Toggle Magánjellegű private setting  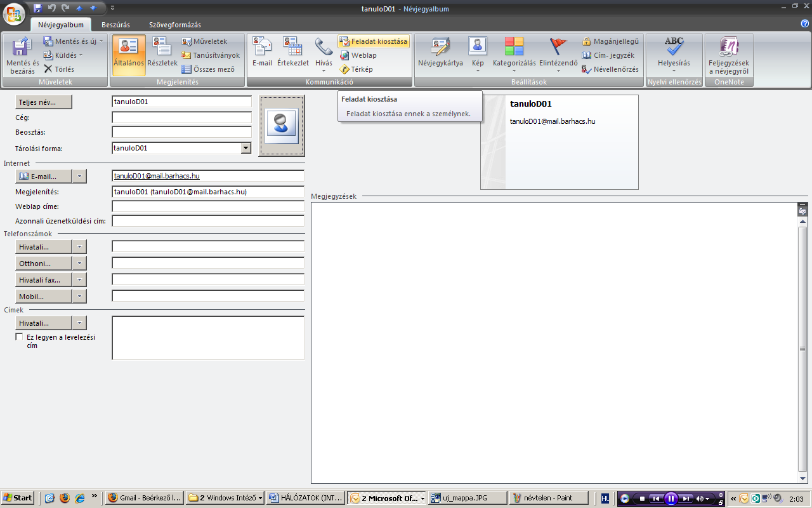pyautogui.click(x=610, y=41)
